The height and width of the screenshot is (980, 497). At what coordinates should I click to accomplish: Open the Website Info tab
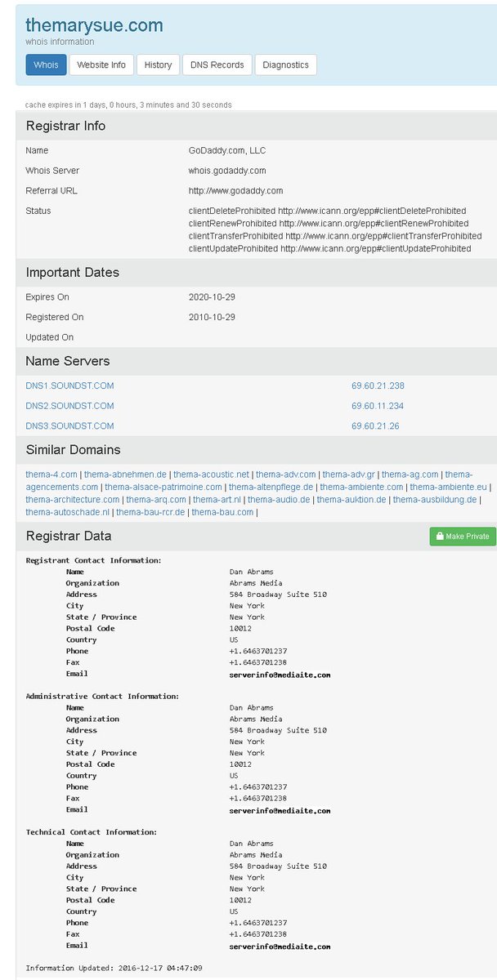pos(102,65)
